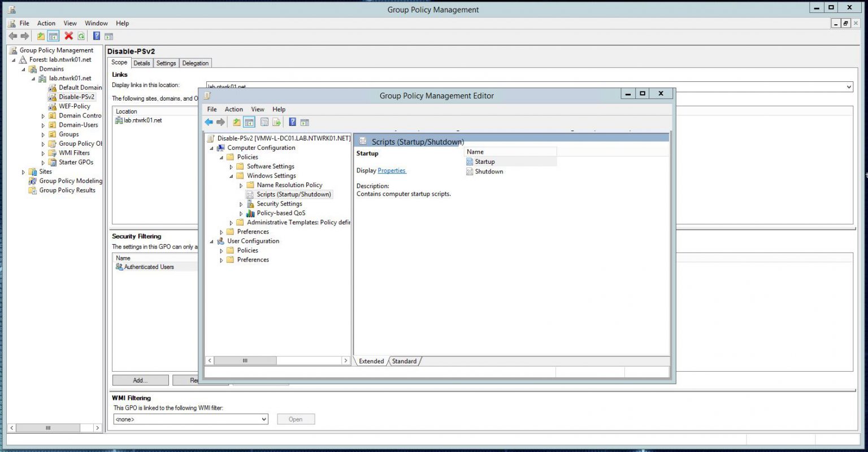Expand Preferences under User Configuration
This screenshot has width=868, height=452.
click(222, 259)
